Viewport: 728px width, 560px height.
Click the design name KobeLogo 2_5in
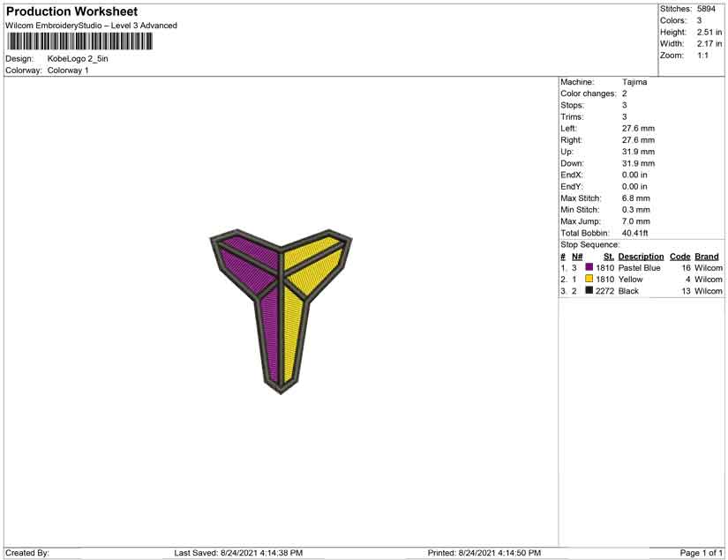coord(78,58)
